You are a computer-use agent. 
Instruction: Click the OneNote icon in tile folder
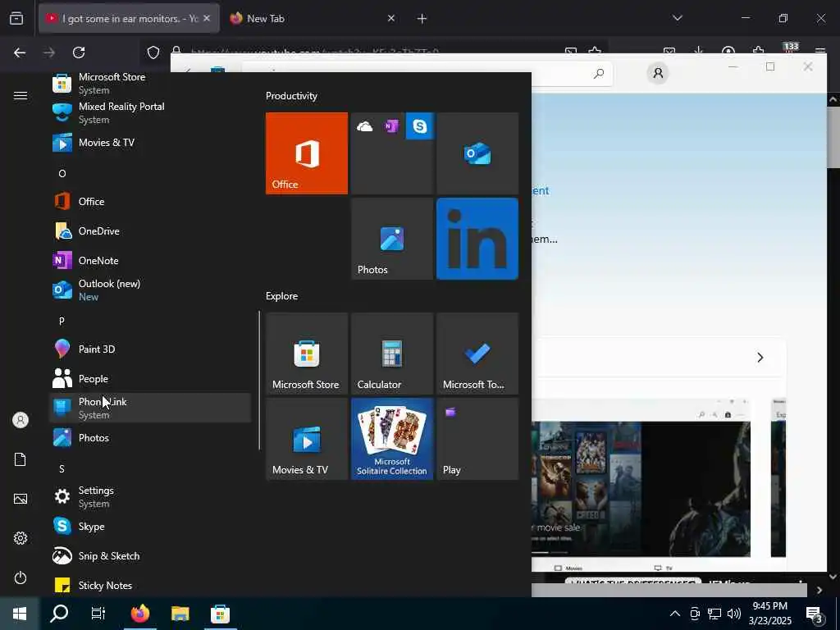[x=391, y=126]
